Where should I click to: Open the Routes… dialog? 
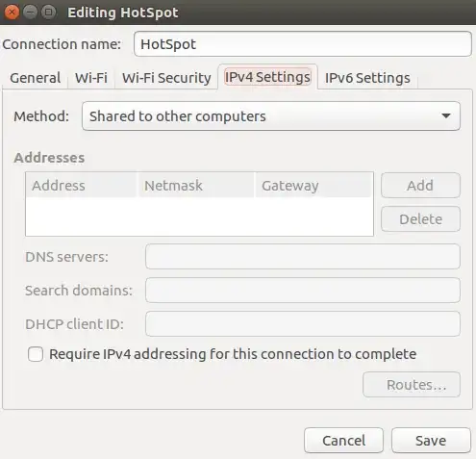[412, 385]
